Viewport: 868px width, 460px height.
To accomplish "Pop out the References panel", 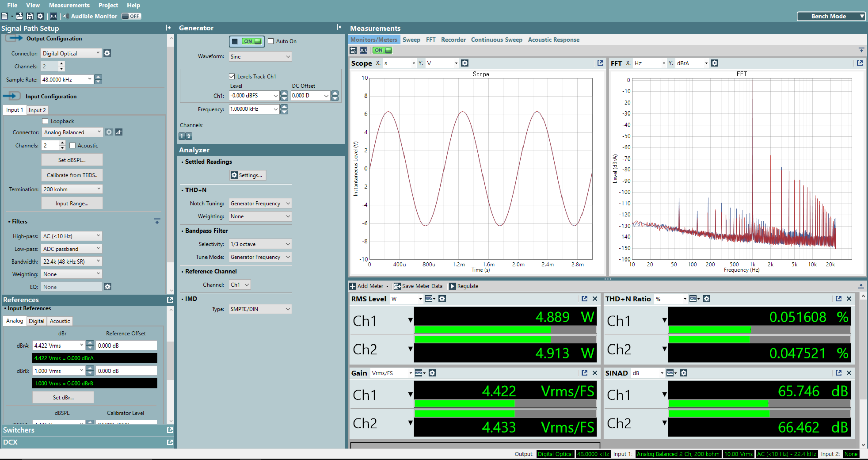I will [170, 300].
